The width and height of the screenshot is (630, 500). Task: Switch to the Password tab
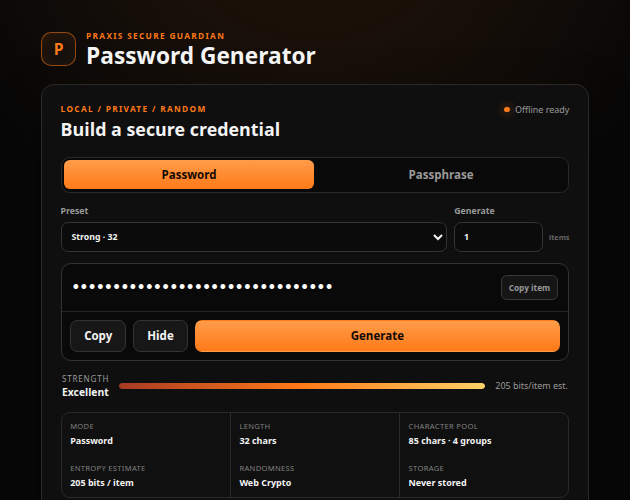(189, 174)
